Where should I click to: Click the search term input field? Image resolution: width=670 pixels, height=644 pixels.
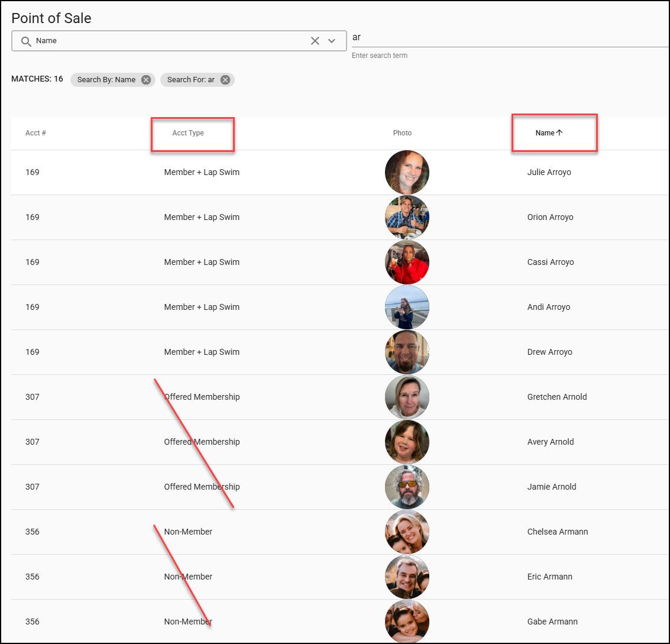coord(509,37)
